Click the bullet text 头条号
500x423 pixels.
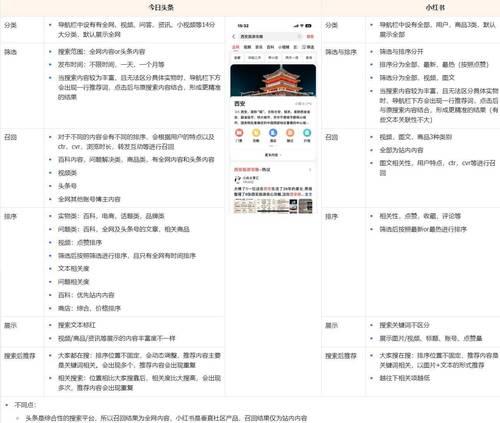pyautogui.click(x=67, y=186)
